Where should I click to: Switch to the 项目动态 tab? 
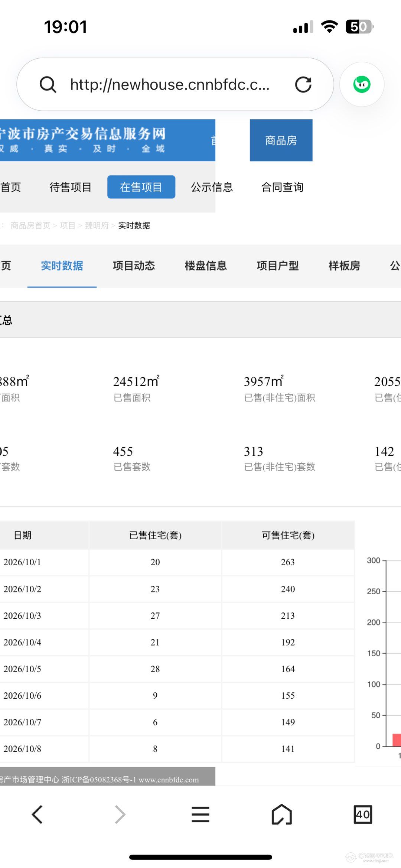point(134,266)
